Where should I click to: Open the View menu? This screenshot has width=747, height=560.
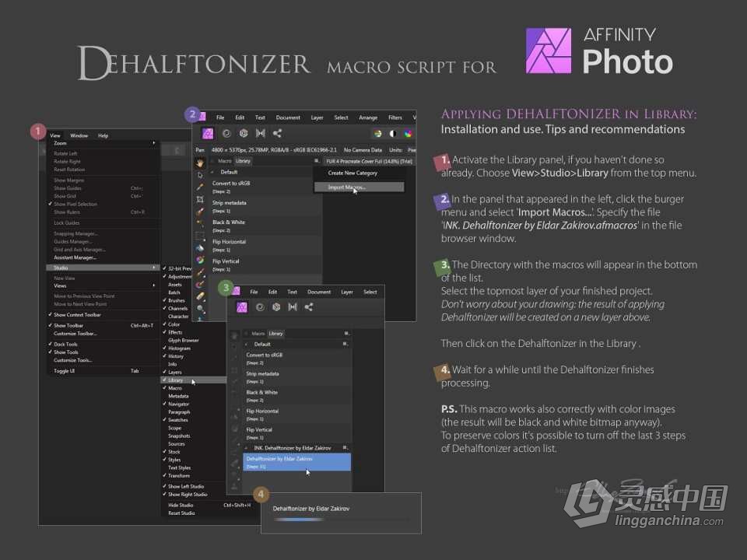(x=55, y=135)
